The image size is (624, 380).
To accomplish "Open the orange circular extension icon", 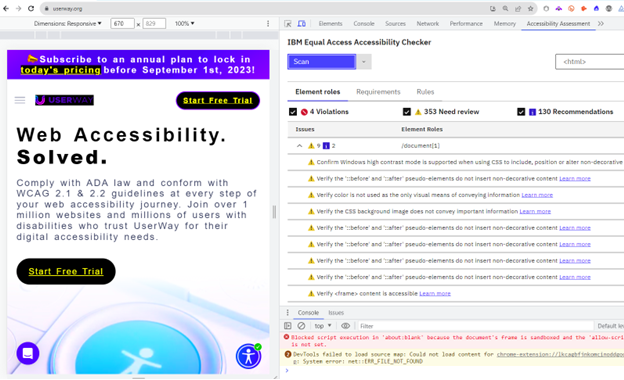I will (571, 8).
